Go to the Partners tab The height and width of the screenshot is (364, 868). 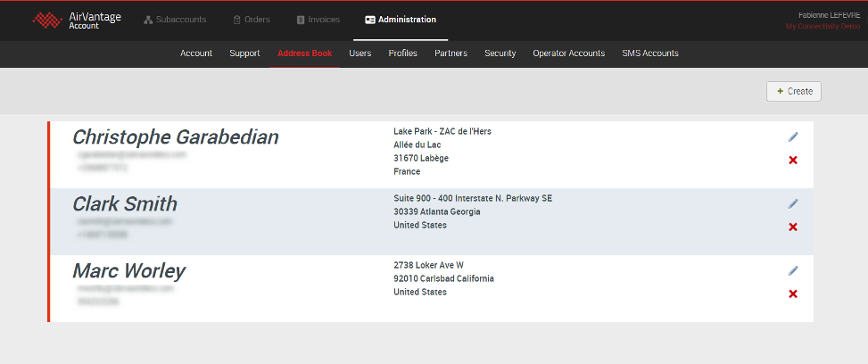coord(451,54)
